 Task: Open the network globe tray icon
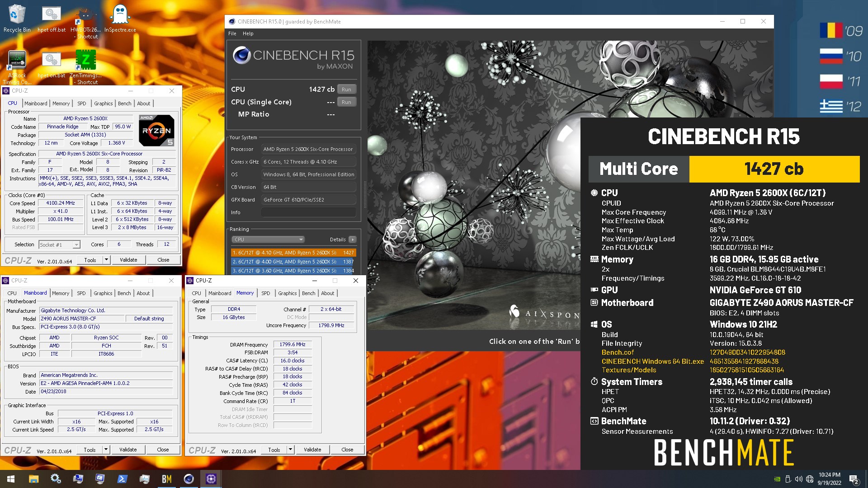810,479
